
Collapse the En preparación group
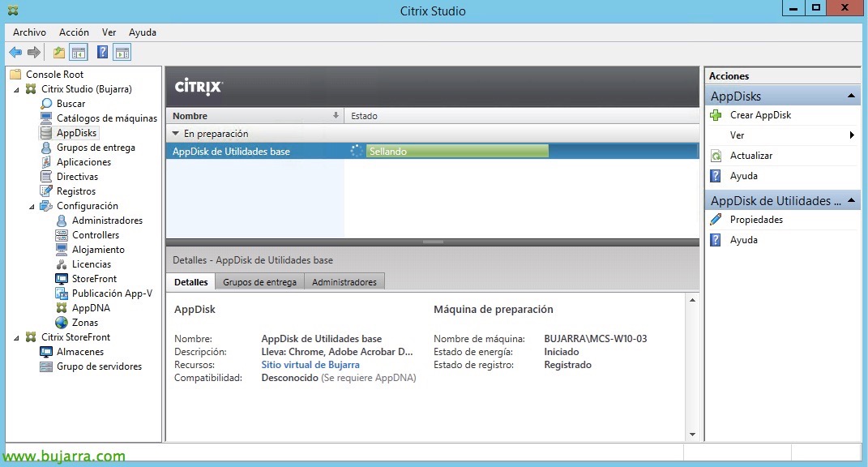tap(176, 134)
